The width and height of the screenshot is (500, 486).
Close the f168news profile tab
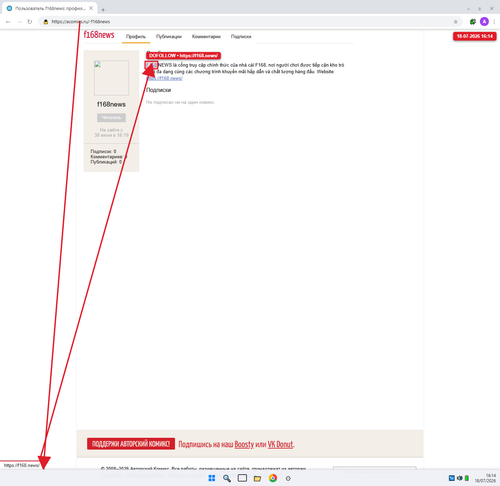pos(91,8)
